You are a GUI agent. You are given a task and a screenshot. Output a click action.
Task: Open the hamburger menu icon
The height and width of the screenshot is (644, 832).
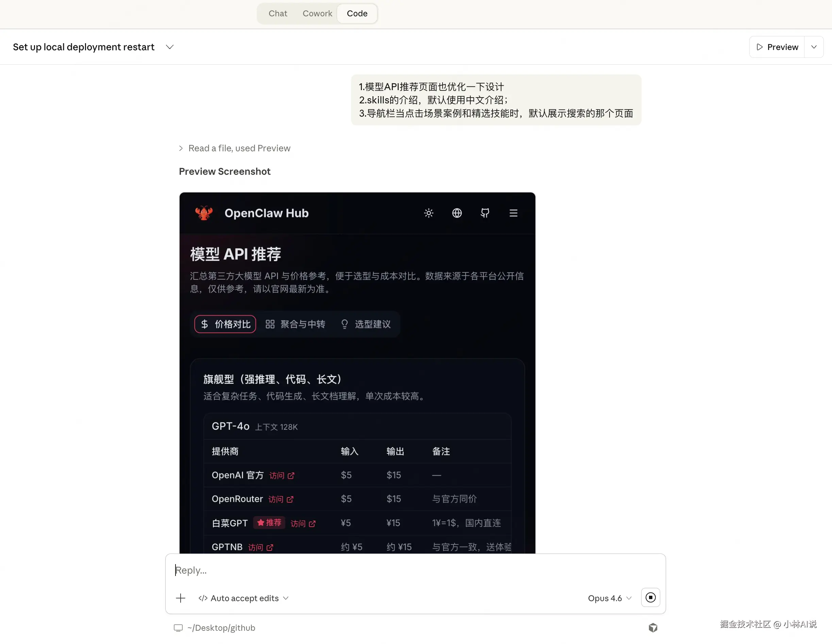coord(513,213)
